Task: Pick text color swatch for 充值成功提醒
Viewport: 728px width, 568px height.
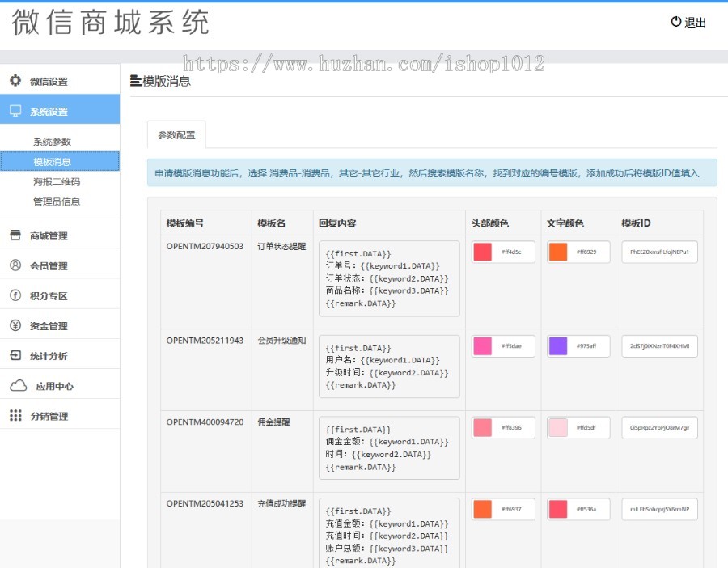Action: pos(558,509)
